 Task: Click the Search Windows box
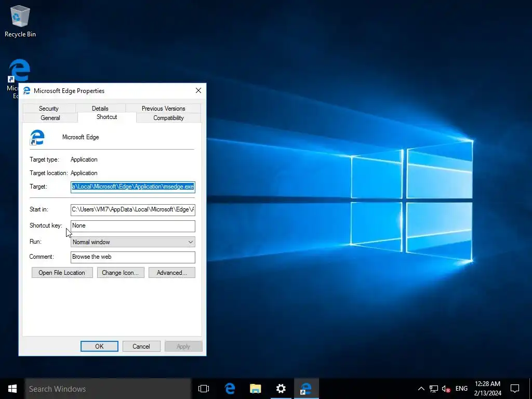click(x=108, y=389)
